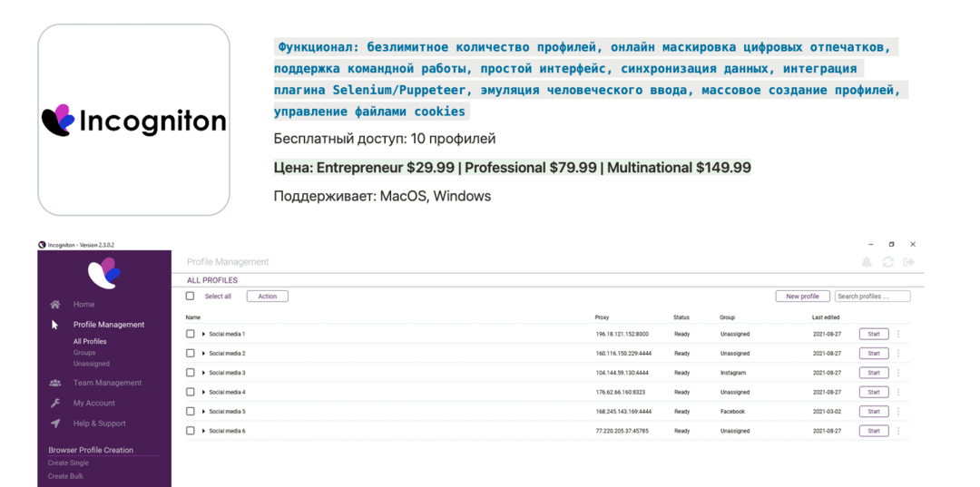Click Create Single under Browser Profile Creation

click(x=68, y=463)
